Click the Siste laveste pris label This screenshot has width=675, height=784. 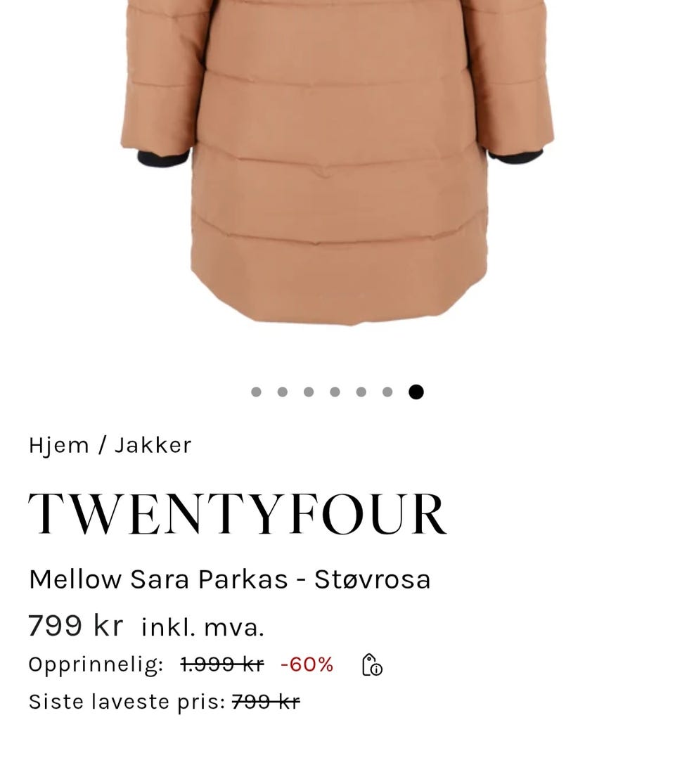click(127, 702)
